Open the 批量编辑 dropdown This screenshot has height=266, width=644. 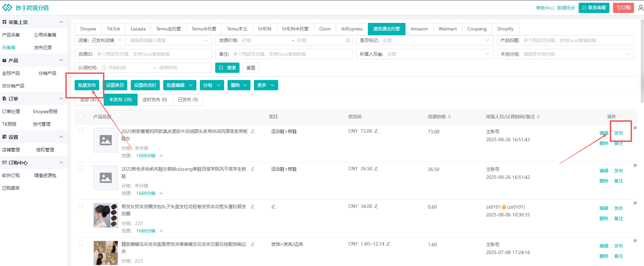click(x=180, y=85)
